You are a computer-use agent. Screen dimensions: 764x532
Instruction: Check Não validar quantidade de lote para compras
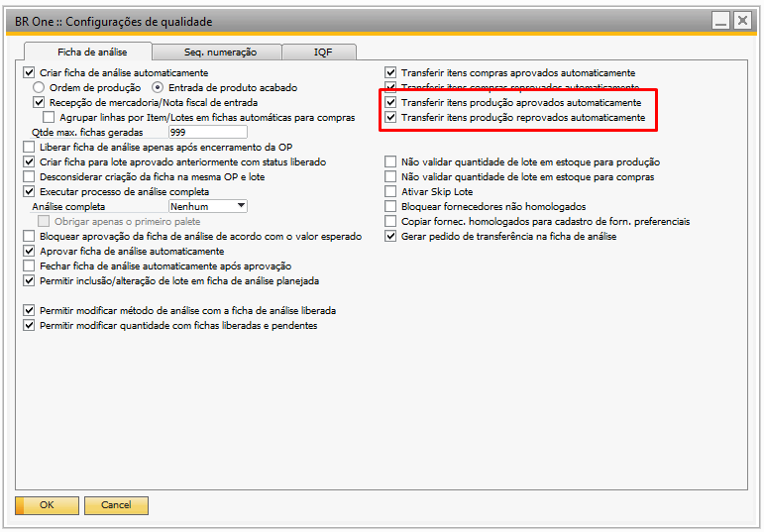(390, 177)
